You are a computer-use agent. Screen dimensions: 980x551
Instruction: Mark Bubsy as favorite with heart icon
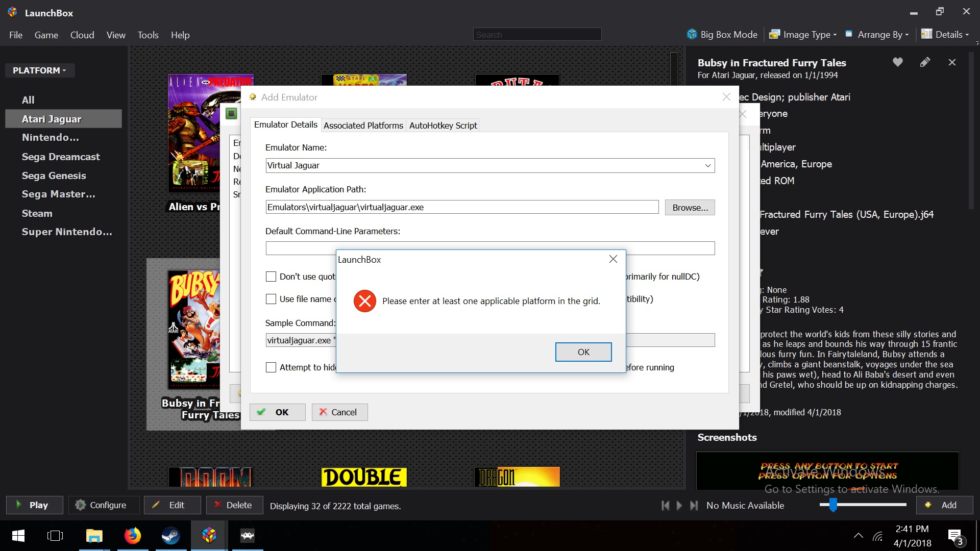[898, 62]
